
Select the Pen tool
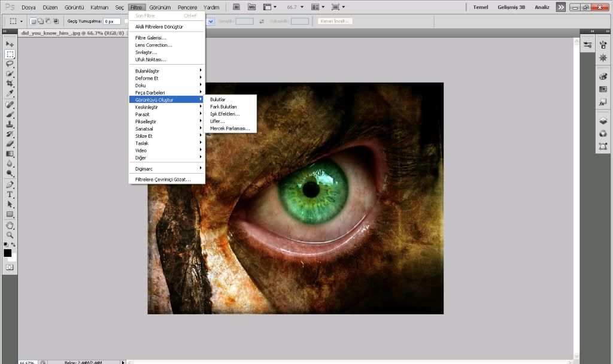[x=10, y=184]
